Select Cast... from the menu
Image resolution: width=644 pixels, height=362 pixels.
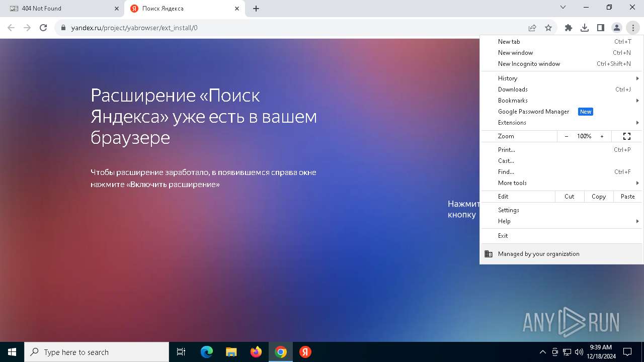point(561,161)
